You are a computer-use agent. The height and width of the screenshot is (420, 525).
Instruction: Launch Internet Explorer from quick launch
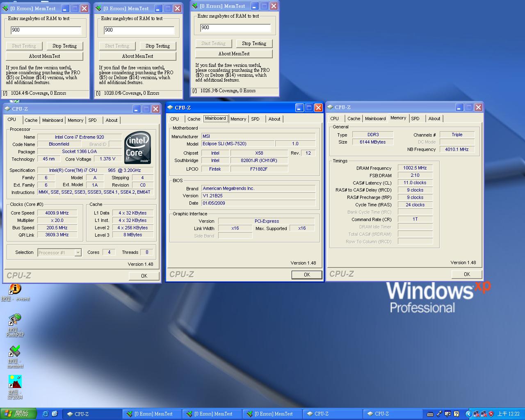pyautogui.click(x=45, y=414)
